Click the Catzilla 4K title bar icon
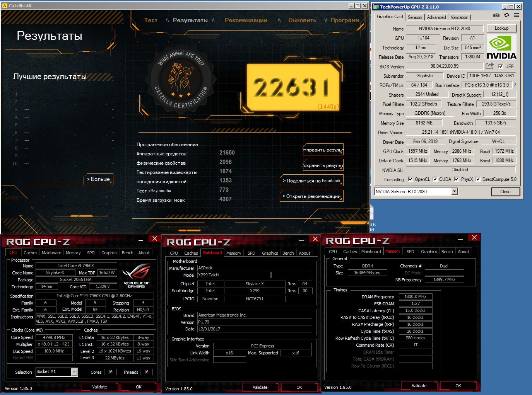Screen dimensions: 532x395 pos(5,6)
